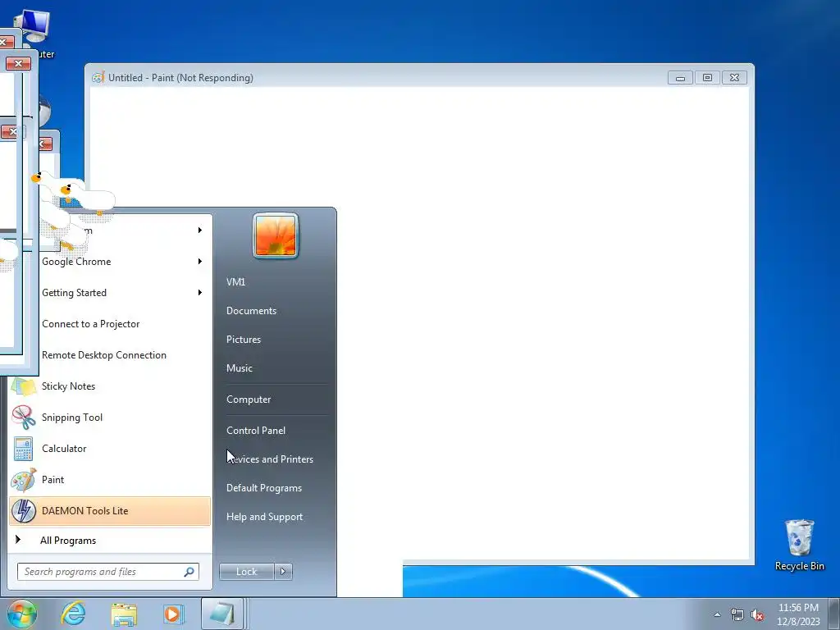
Task: Click the Windows Start orb
Action: pos(22,614)
